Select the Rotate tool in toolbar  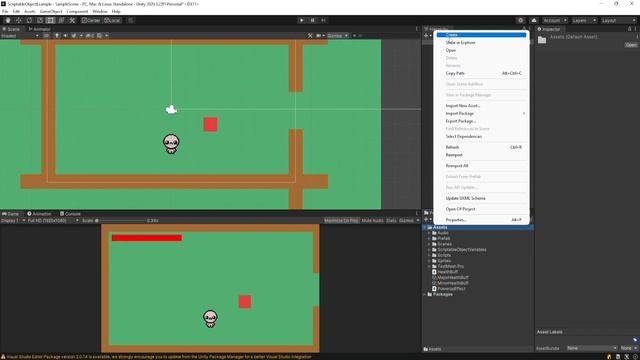(x=29, y=20)
